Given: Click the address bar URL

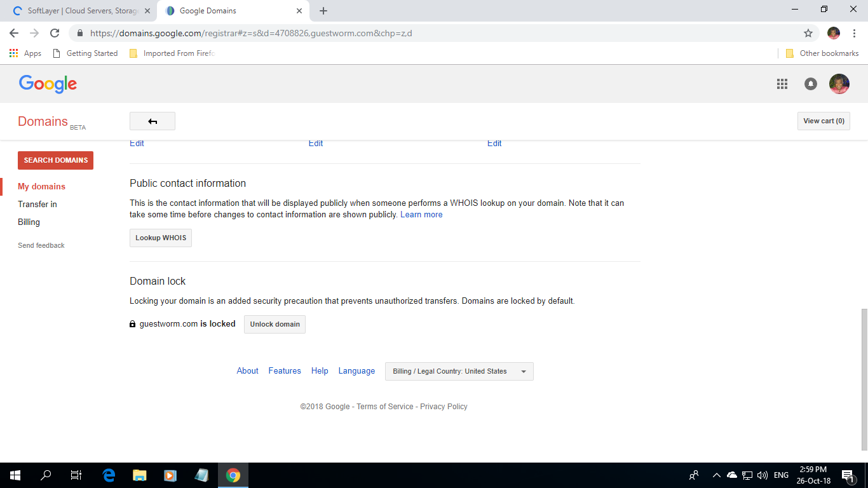Looking at the screenshot, I should coord(251,33).
